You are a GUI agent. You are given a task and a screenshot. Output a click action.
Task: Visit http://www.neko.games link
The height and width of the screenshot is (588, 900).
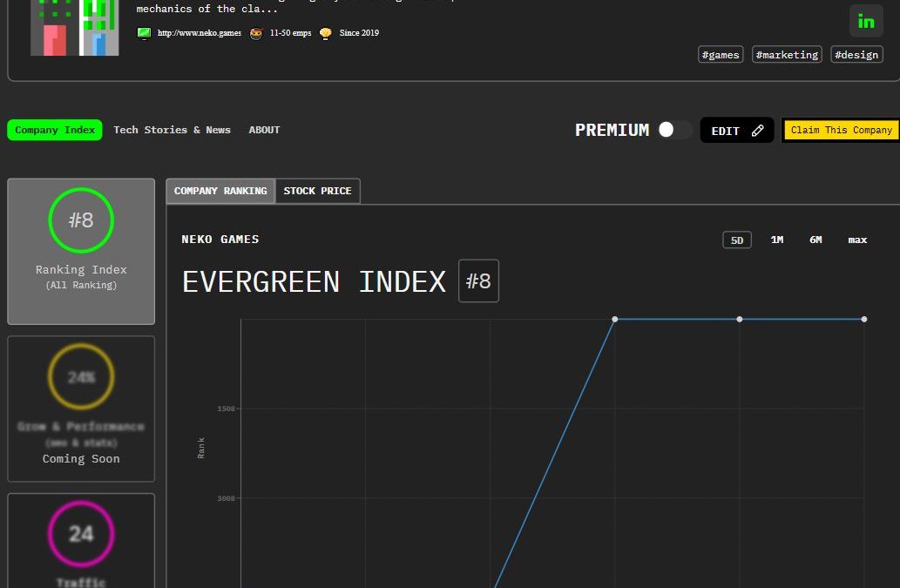(x=200, y=33)
